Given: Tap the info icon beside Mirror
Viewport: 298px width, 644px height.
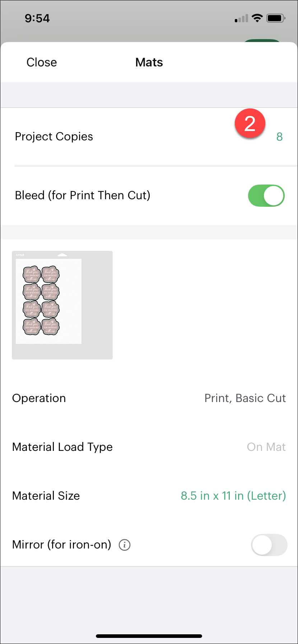Looking at the screenshot, I should click(x=124, y=545).
